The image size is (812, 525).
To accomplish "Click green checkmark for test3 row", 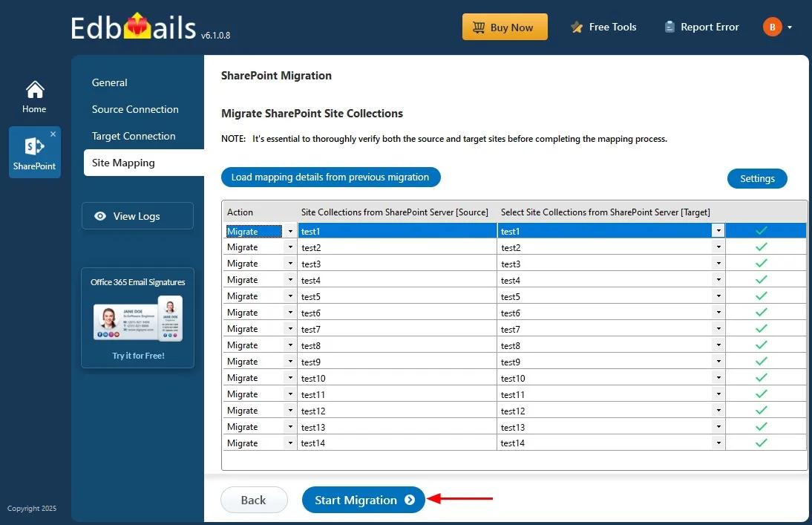I will point(761,264).
